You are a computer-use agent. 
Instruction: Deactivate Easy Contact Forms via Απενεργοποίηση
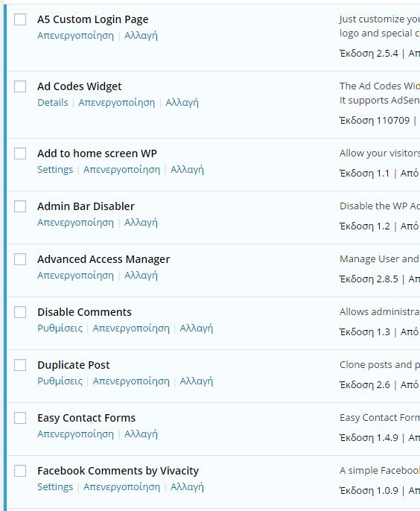pos(76,434)
